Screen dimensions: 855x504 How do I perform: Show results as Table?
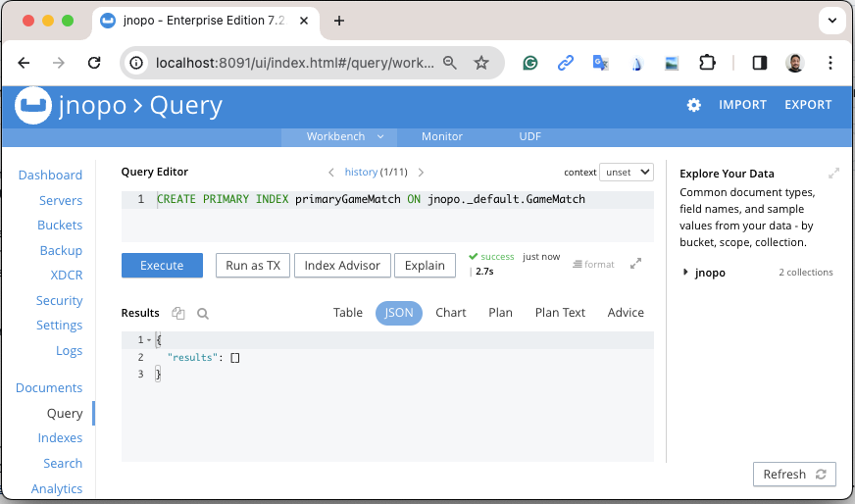[x=348, y=313]
